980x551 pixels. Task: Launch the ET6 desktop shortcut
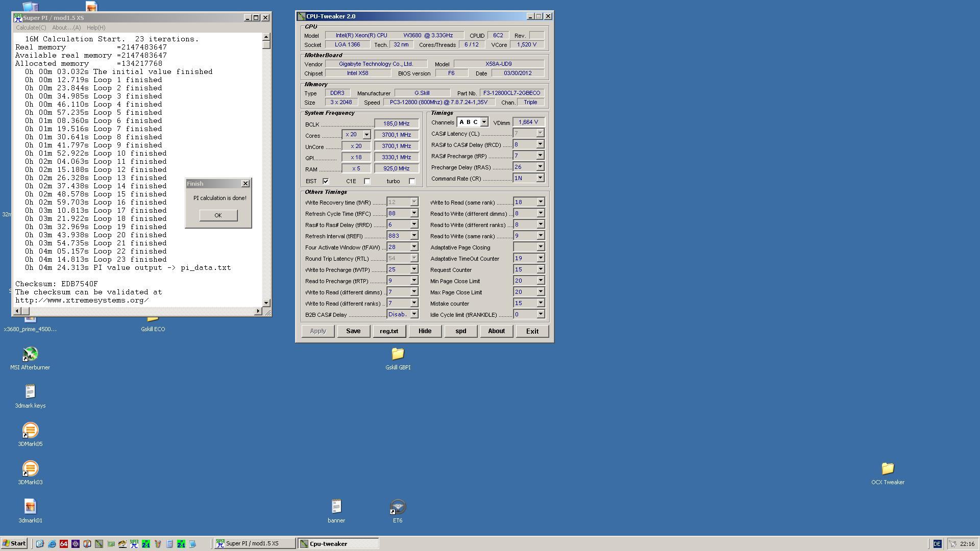398,511
